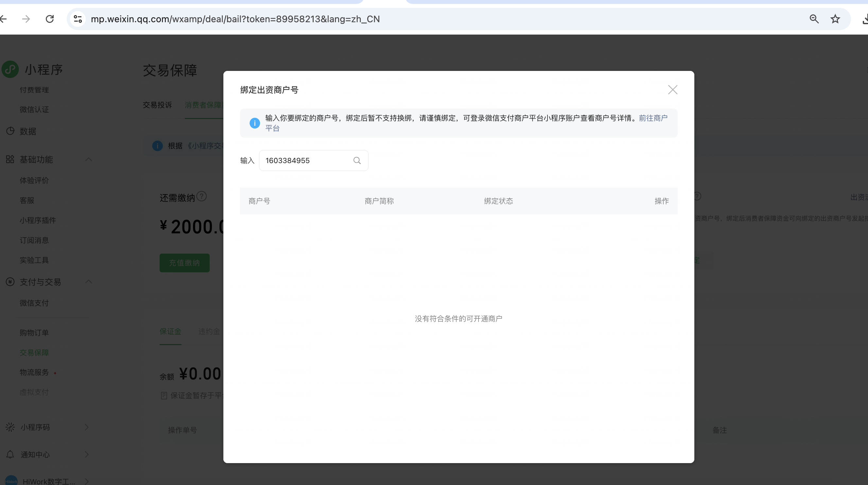Expand the 通知中心 sidebar menu
The width and height of the screenshot is (868, 485).
point(87,454)
